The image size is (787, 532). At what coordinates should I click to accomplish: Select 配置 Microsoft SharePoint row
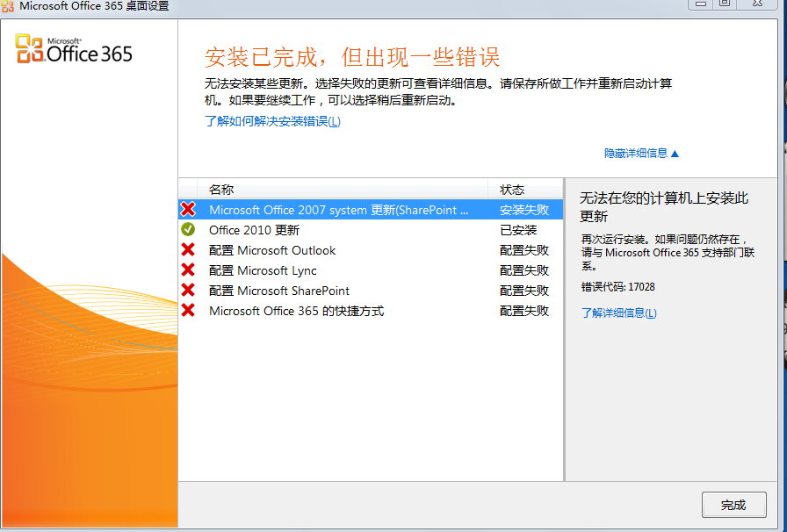pos(371,290)
